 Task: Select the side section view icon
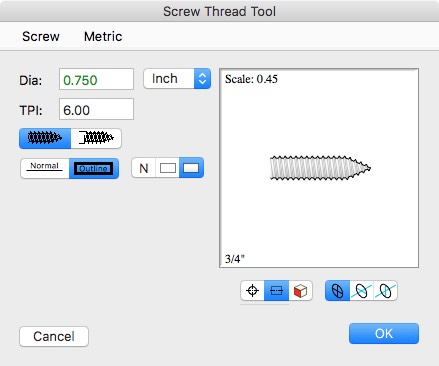point(276,291)
